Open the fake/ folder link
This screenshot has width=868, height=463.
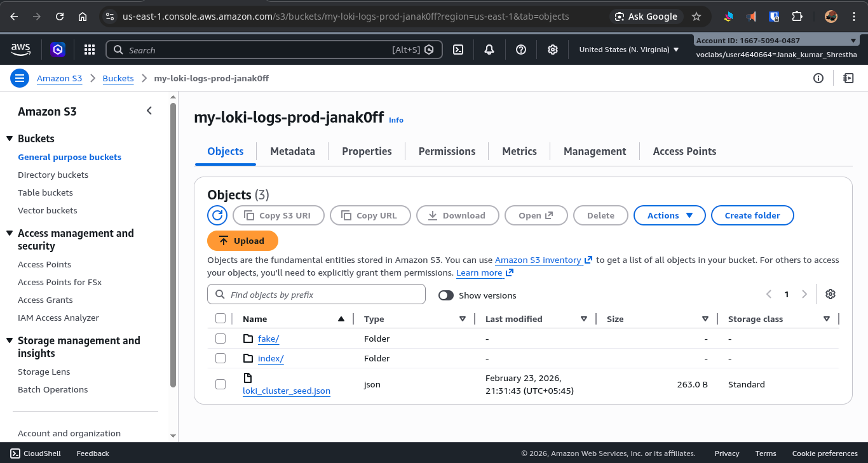268,339
